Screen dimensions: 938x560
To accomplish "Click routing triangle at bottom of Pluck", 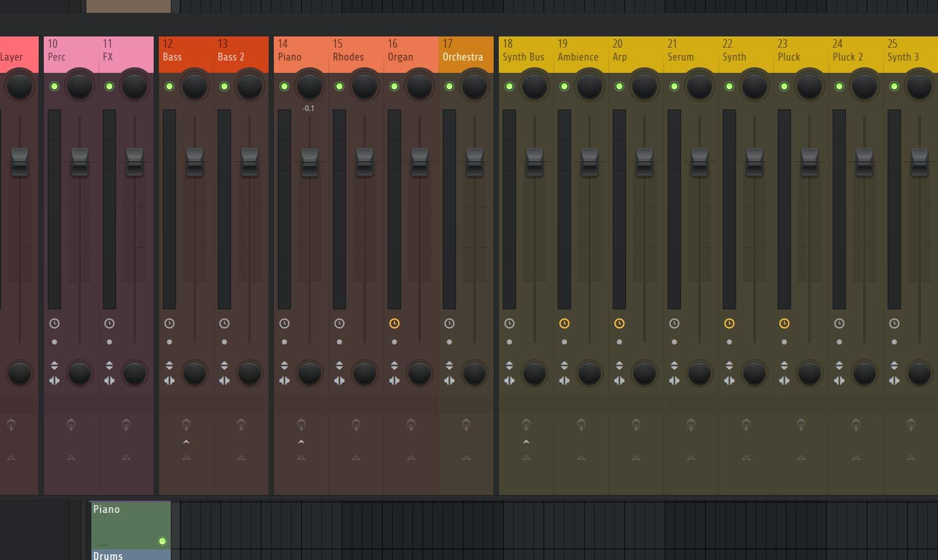I will pyautogui.click(x=801, y=458).
